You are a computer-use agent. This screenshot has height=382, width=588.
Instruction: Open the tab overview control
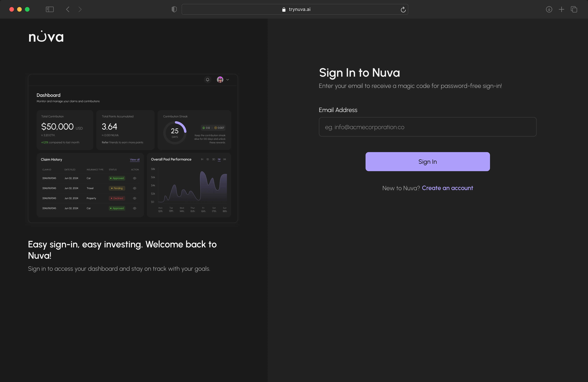pos(574,9)
